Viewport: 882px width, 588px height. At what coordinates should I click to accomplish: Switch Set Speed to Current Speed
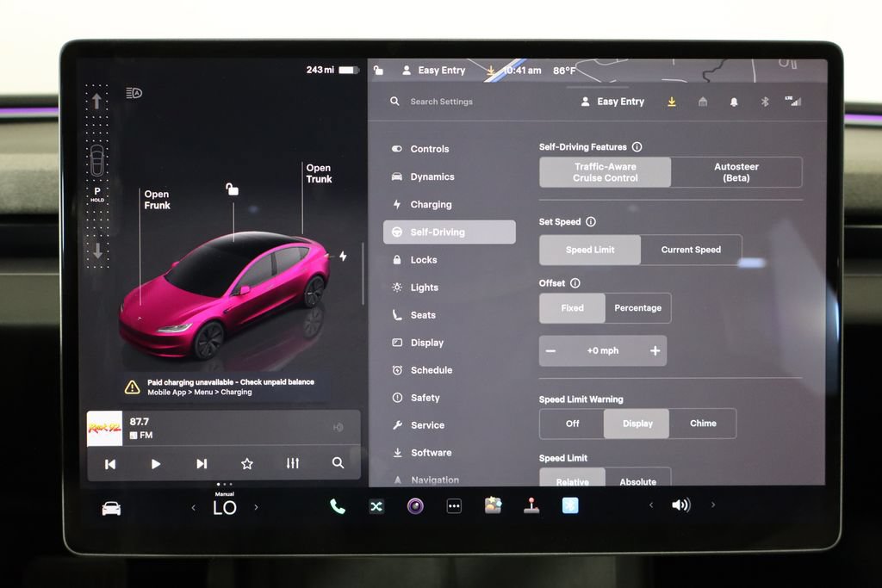click(691, 250)
